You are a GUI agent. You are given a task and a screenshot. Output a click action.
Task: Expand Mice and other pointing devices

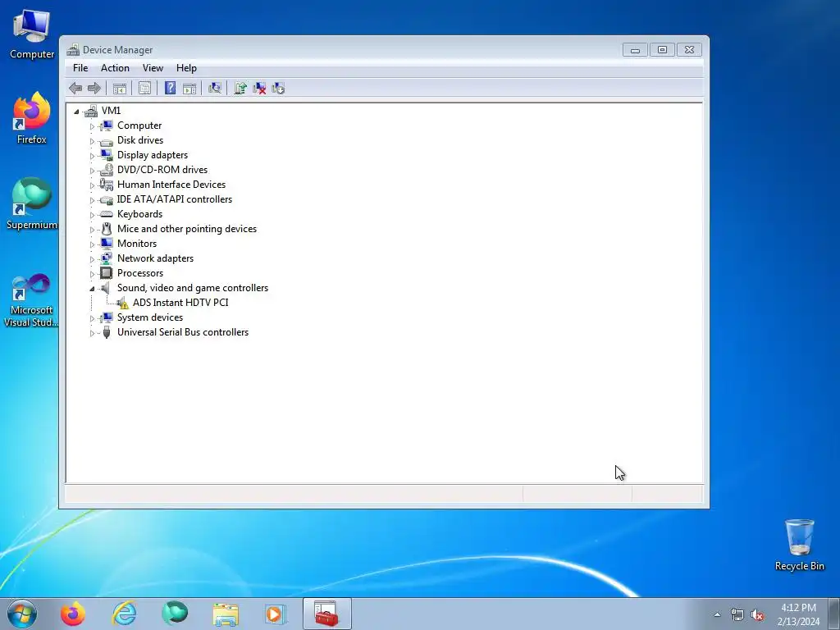pos(92,230)
